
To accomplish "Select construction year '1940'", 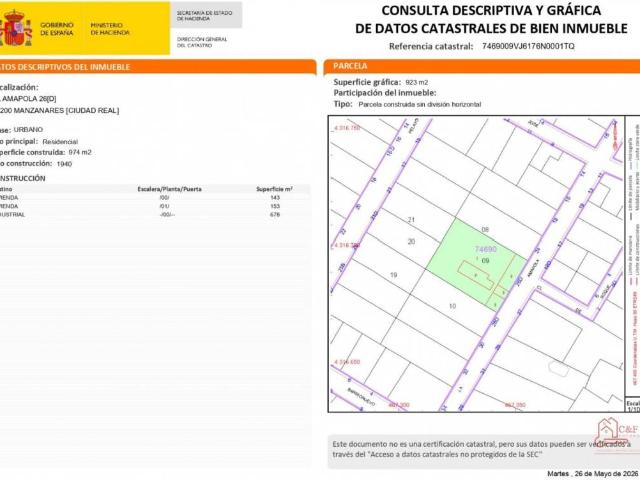I will click(x=64, y=164).
